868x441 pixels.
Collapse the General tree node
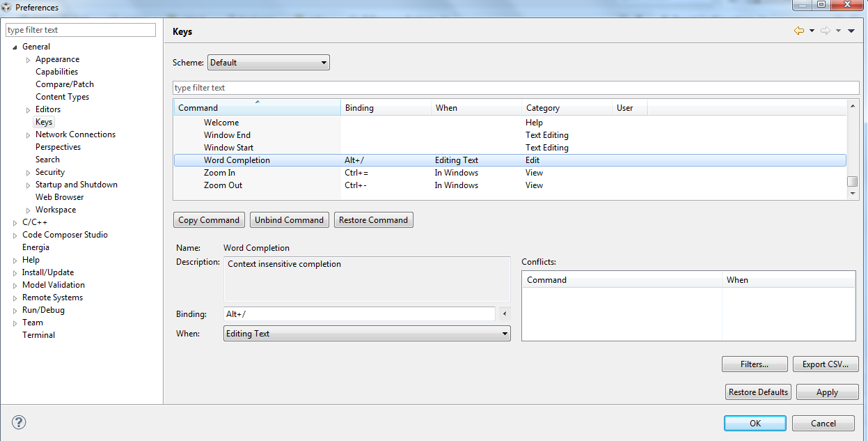point(15,47)
